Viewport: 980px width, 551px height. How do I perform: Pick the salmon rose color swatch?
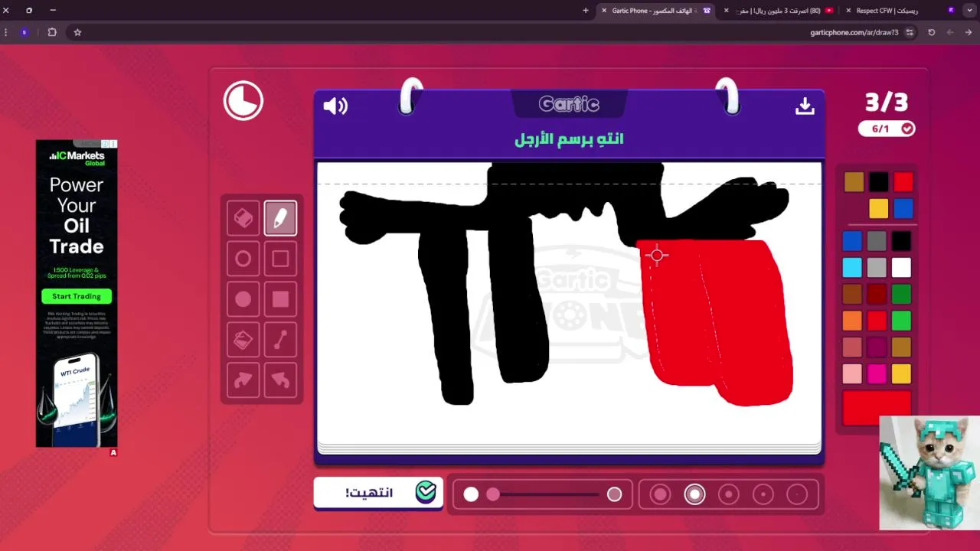[852, 347]
